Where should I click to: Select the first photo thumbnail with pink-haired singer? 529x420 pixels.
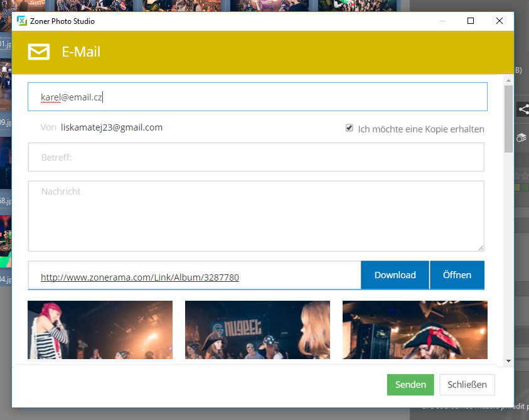click(100, 330)
